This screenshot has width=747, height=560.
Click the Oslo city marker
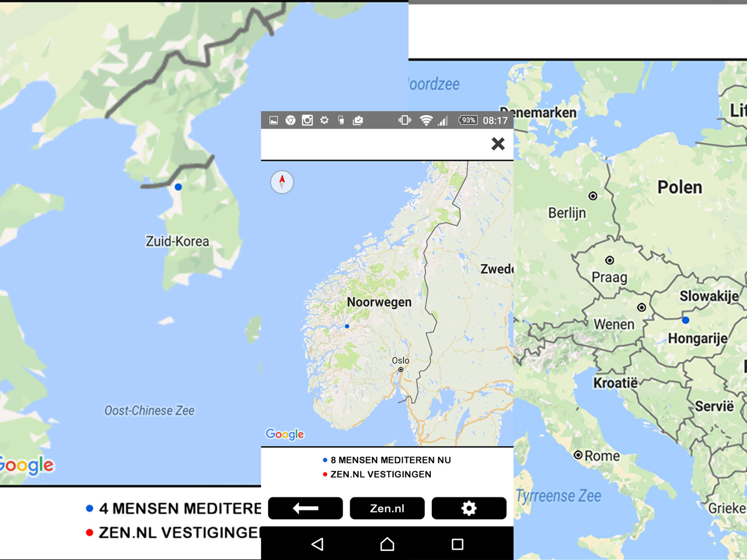click(401, 370)
